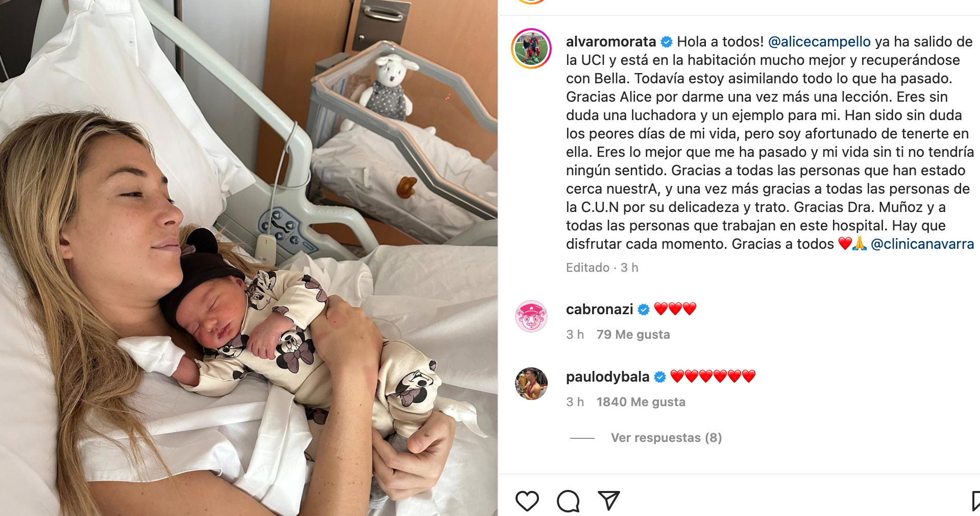Image resolution: width=980 pixels, height=516 pixels.
Task: Open the paulodybala username link
Action: (x=607, y=377)
